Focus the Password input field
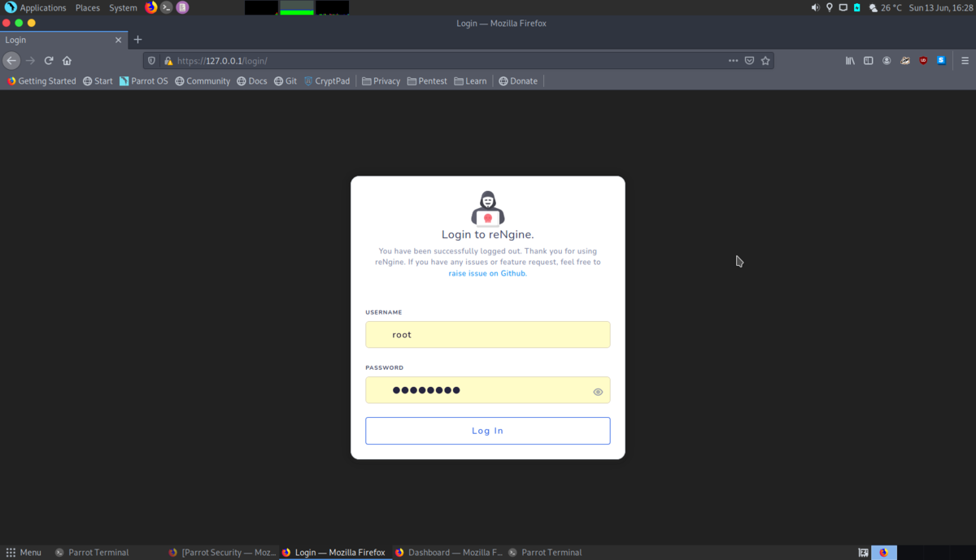Viewport: 976px width, 560px height. pos(488,390)
